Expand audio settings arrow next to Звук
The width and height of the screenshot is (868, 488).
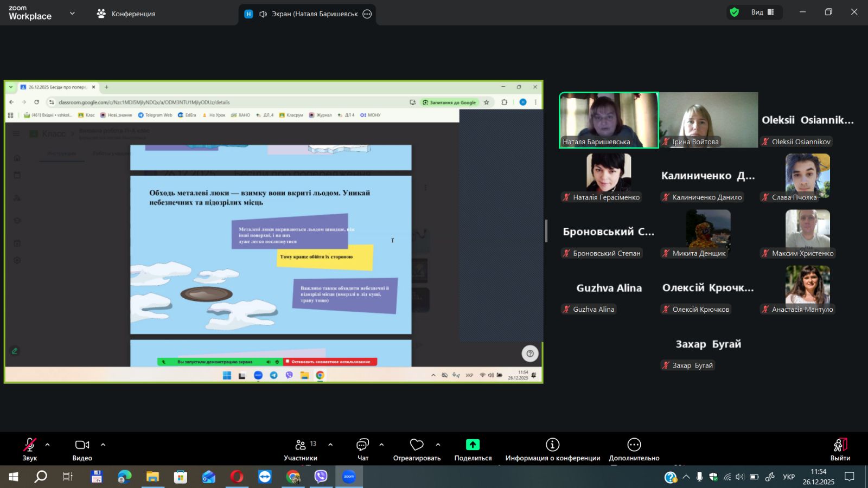click(48, 445)
